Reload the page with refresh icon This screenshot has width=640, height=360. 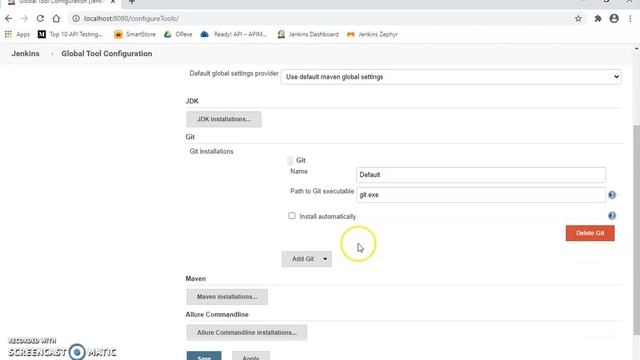pos(40,18)
